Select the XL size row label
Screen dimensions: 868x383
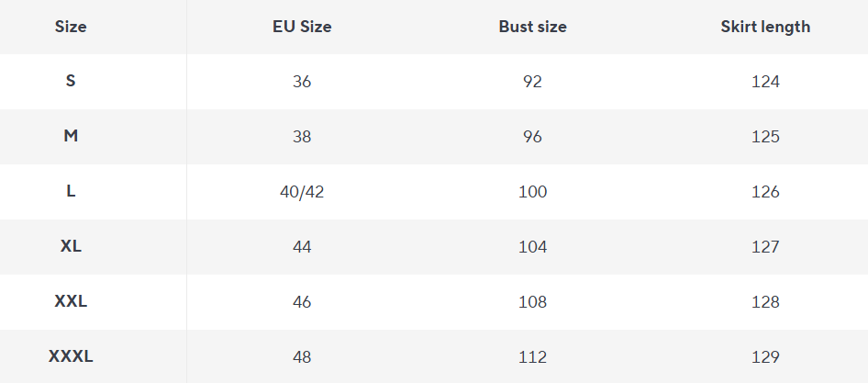[x=71, y=246]
